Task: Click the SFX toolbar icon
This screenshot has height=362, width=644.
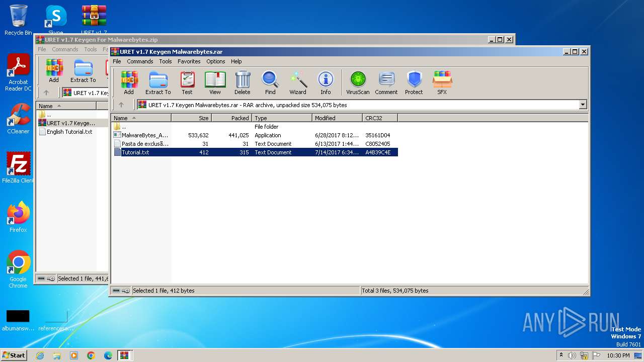Action: point(442,83)
